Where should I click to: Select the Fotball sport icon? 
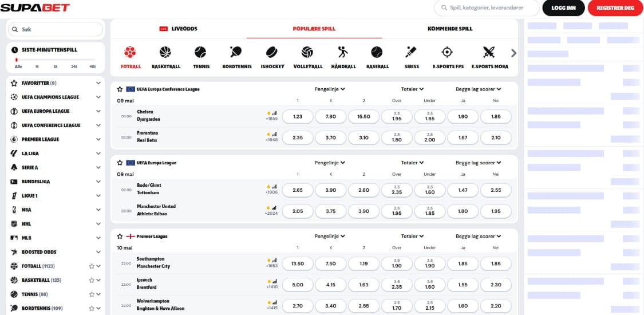[130, 52]
